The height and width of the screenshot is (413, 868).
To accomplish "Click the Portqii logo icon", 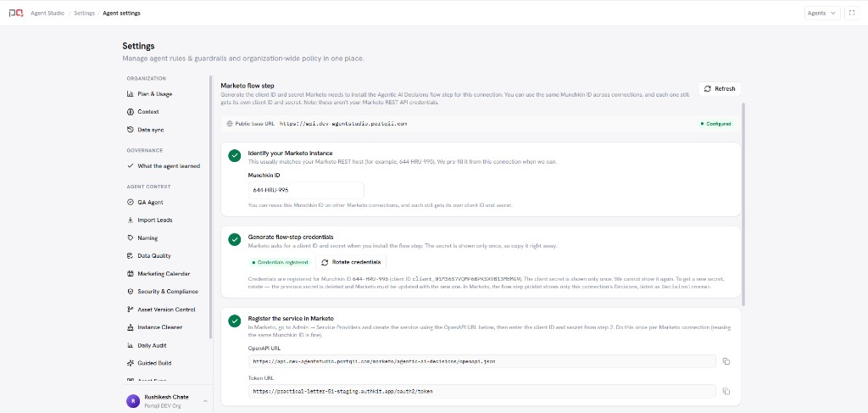I will [x=15, y=13].
